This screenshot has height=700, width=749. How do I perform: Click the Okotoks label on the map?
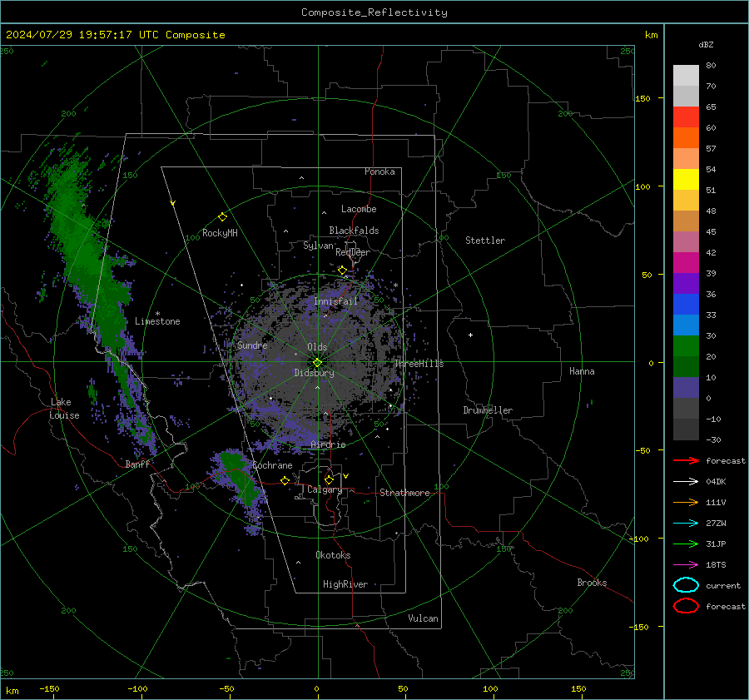pyautogui.click(x=333, y=555)
